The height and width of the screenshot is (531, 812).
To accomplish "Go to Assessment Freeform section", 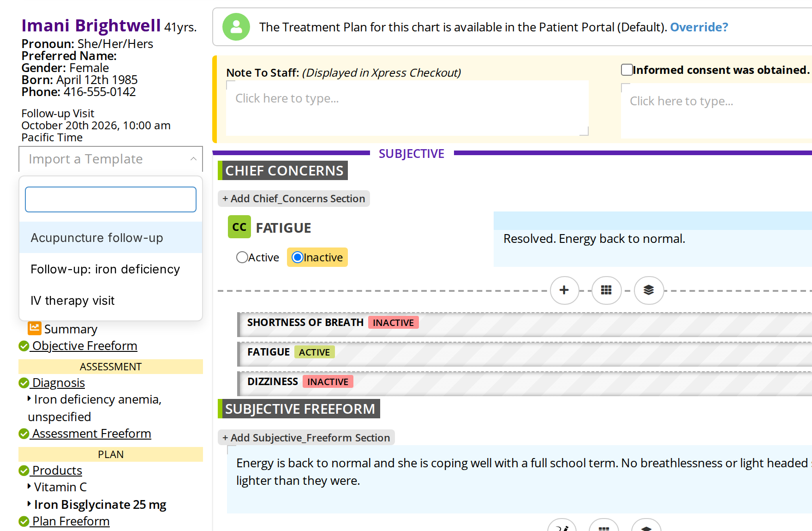I will tap(91, 434).
